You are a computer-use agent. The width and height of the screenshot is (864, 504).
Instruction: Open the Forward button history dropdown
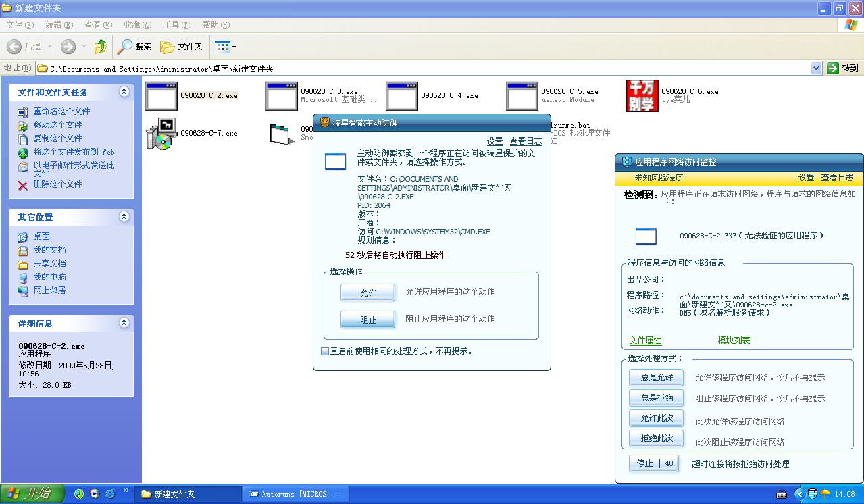click(x=84, y=47)
